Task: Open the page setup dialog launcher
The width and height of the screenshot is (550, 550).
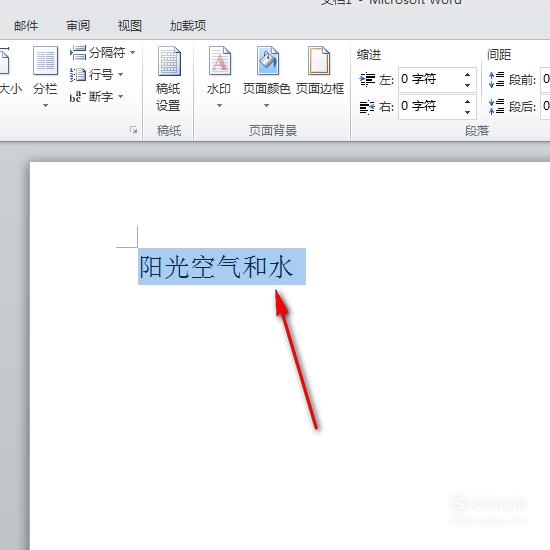Action: point(133,130)
